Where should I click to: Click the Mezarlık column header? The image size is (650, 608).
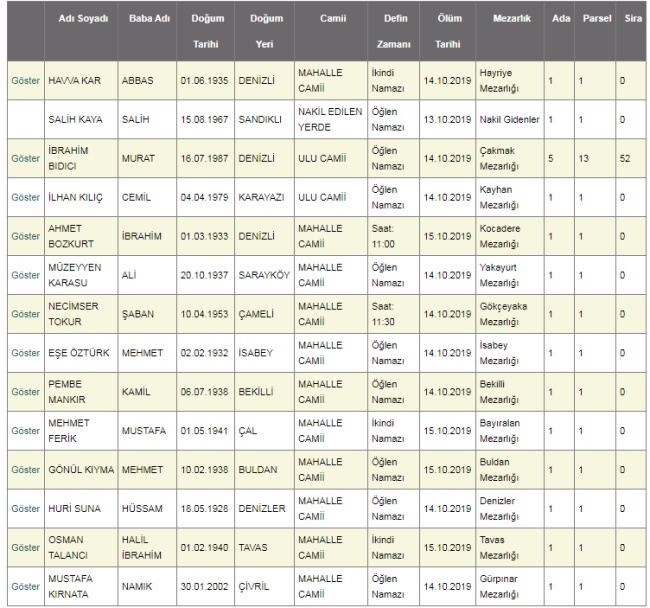click(511, 20)
